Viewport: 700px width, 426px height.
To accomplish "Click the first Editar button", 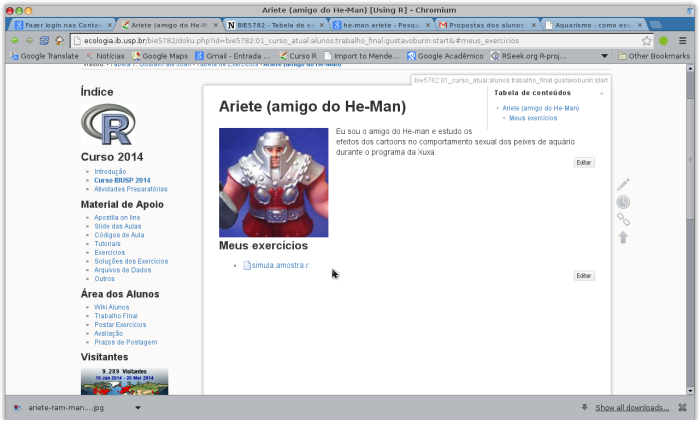I will 584,162.
